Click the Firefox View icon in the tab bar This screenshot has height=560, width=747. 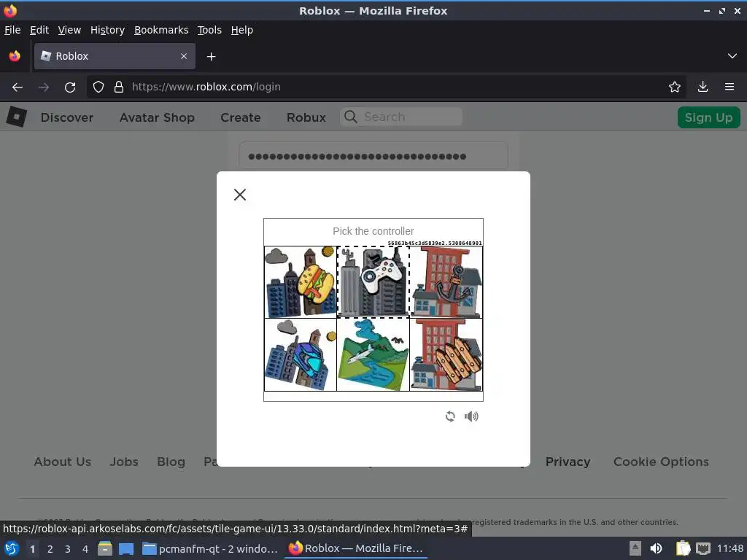coord(15,56)
